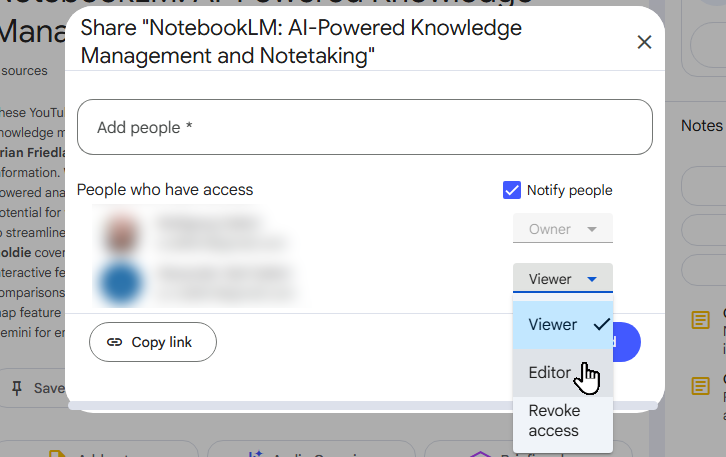Choose Viewer option in role menu
Image resolution: width=726 pixels, height=457 pixels.
pos(563,325)
